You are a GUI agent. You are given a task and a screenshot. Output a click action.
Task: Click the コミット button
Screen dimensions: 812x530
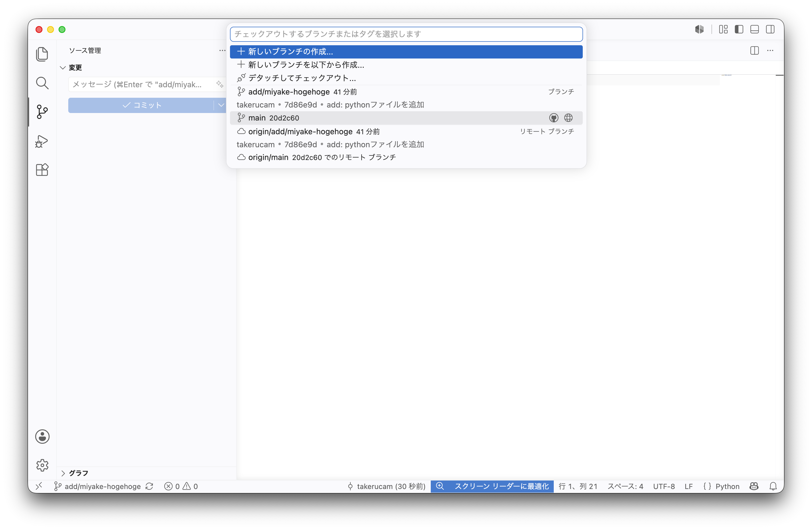coord(141,105)
